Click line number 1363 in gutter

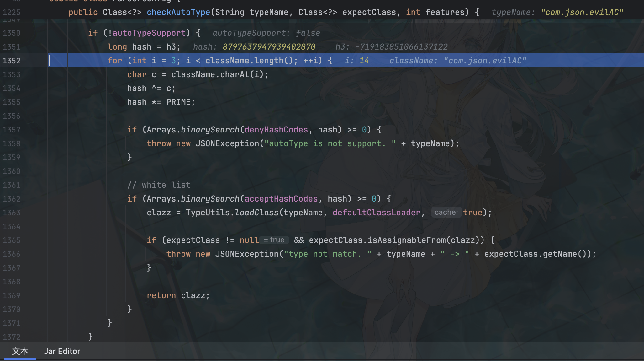[12, 213]
